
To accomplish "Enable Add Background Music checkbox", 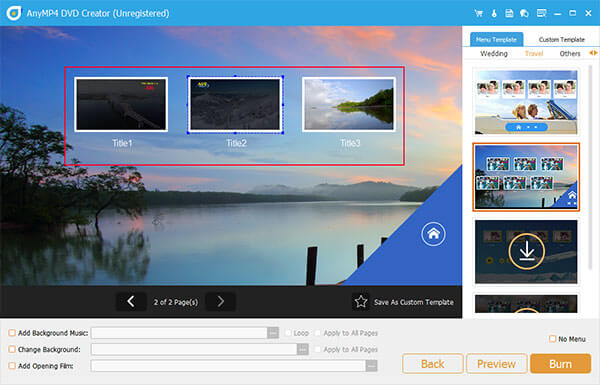I will coord(12,333).
